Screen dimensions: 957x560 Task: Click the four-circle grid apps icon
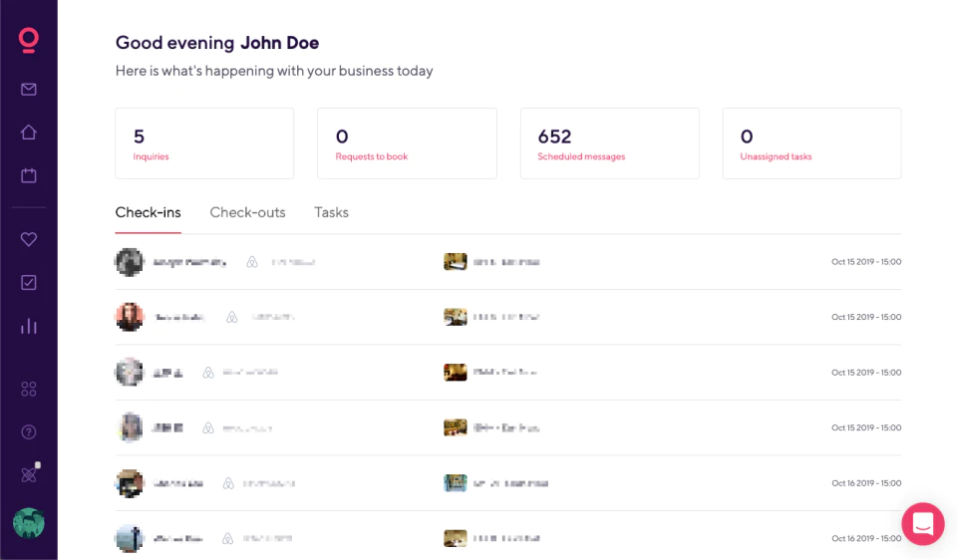tap(29, 389)
